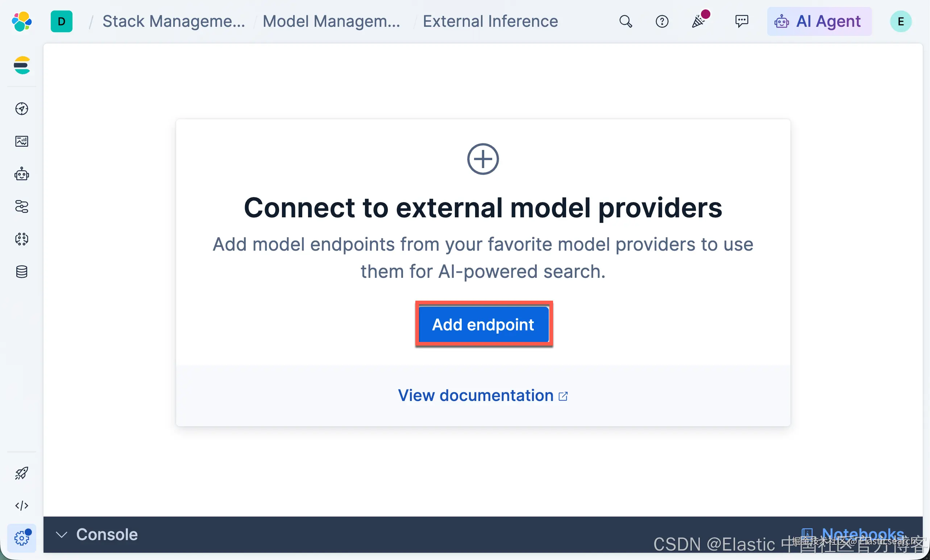Open the newsfeed party popper icon
Viewport: 930px width, 560px height.
(x=699, y=21)
